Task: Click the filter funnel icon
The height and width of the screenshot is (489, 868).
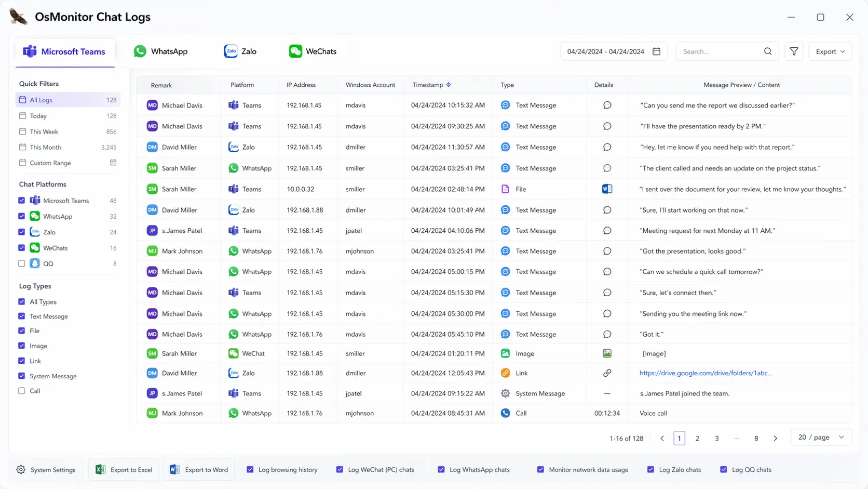Action: pyautogui.click(x=794, y=51)
